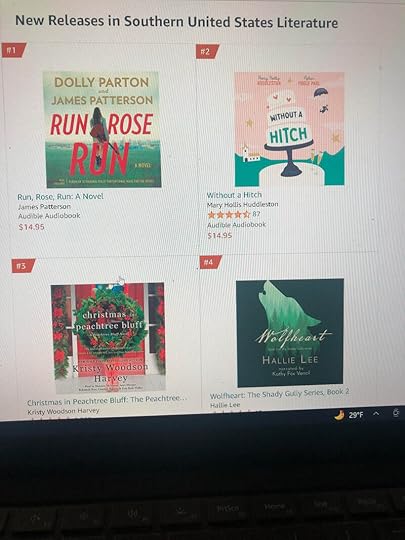Click the $14.95 price under Run, Rose, Run
This screenshot has height=540, width=405.
31,227
